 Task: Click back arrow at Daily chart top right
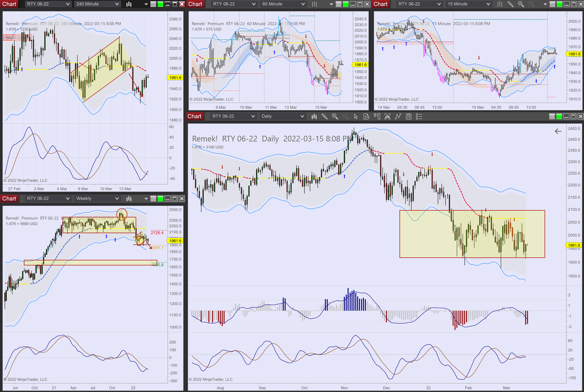point(558,131)
